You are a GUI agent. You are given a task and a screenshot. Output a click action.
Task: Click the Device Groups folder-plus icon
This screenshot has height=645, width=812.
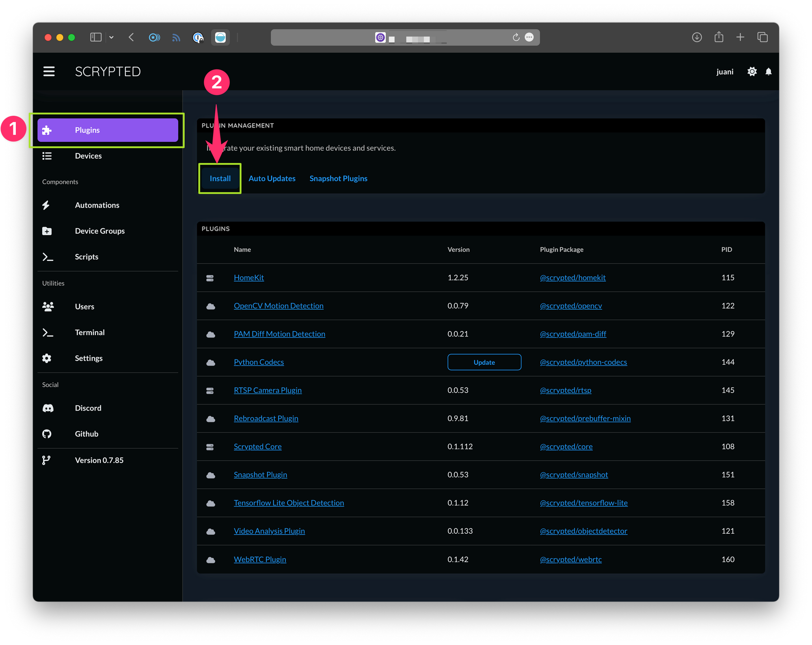(47, 231)
